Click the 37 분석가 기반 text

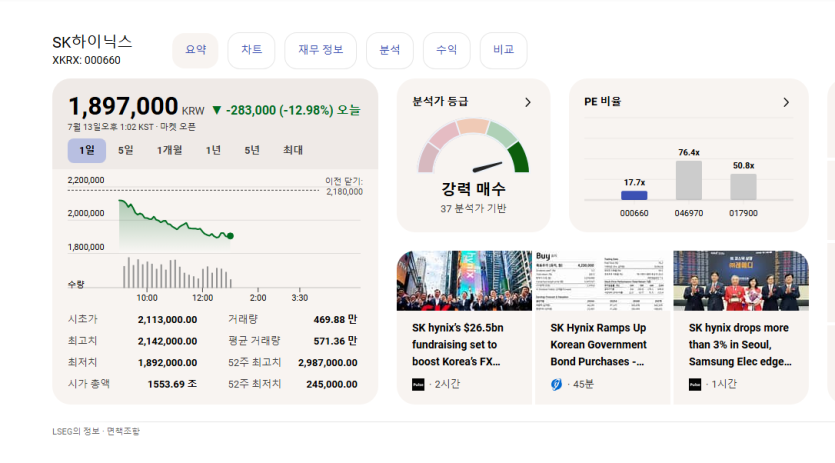[x=473, y=208]
